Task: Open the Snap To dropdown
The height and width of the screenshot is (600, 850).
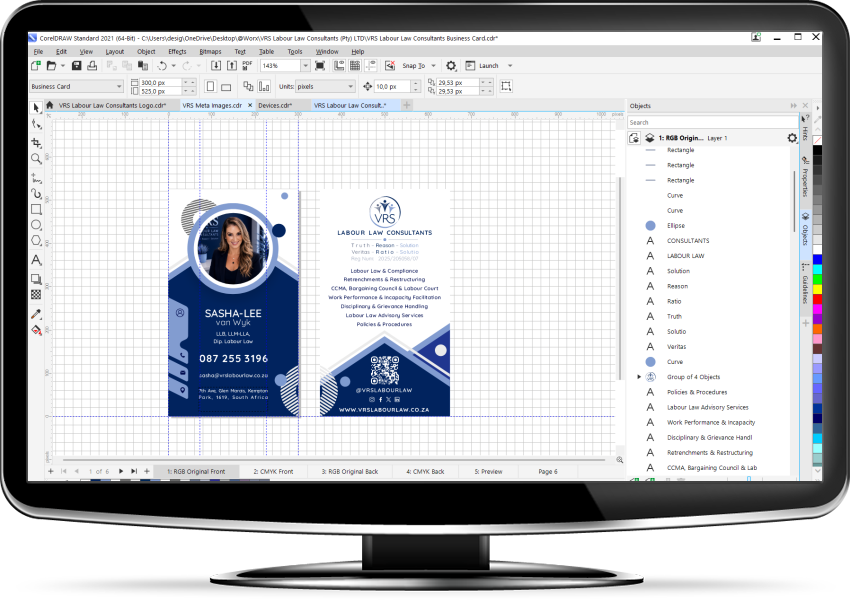Action: (x=433, y=66)
